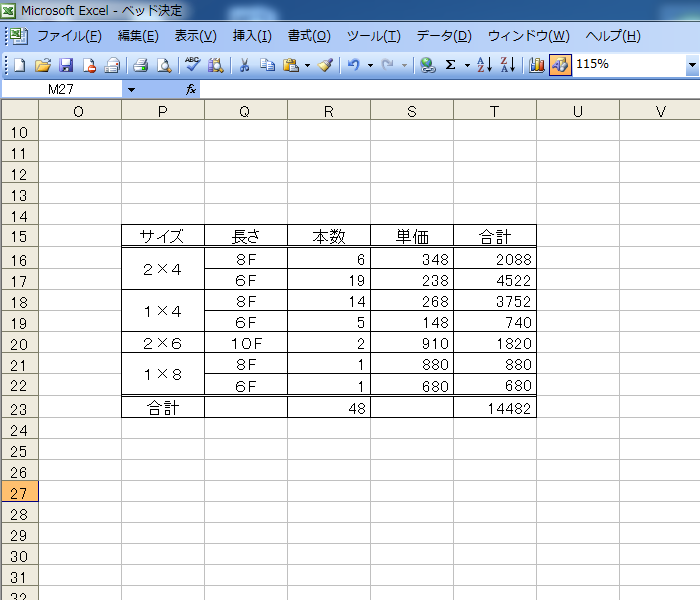Image resolution: width=700 pixels, height=600 pixels.
Task: Select the 長さ header cell
Action: (246, 236)
